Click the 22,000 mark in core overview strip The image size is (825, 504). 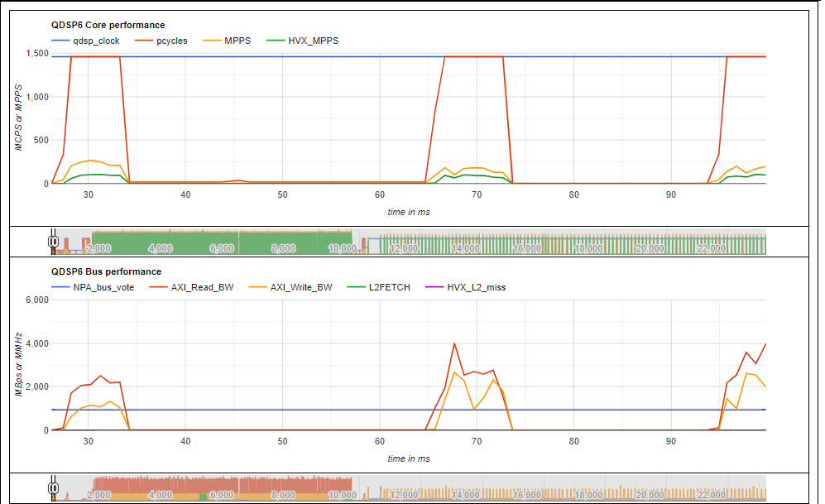[x=711, y=248]
